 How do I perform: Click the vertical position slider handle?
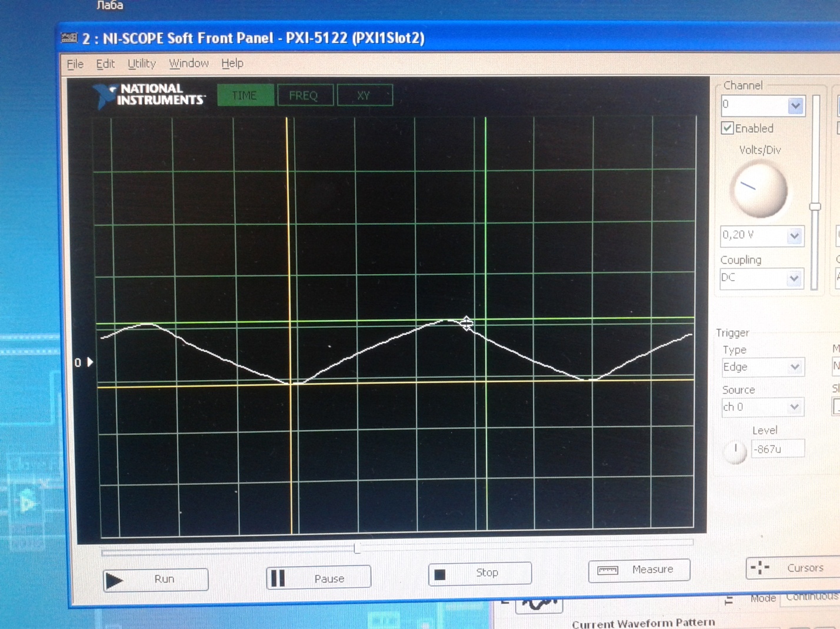click(815, 207)
